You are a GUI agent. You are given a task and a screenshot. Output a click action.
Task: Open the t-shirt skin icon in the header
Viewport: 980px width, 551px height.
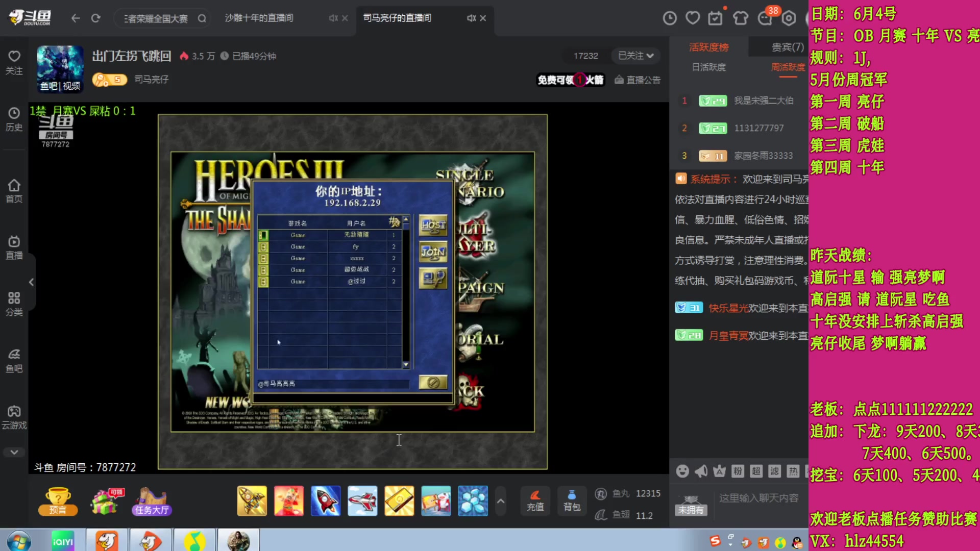tap(741, 18)
